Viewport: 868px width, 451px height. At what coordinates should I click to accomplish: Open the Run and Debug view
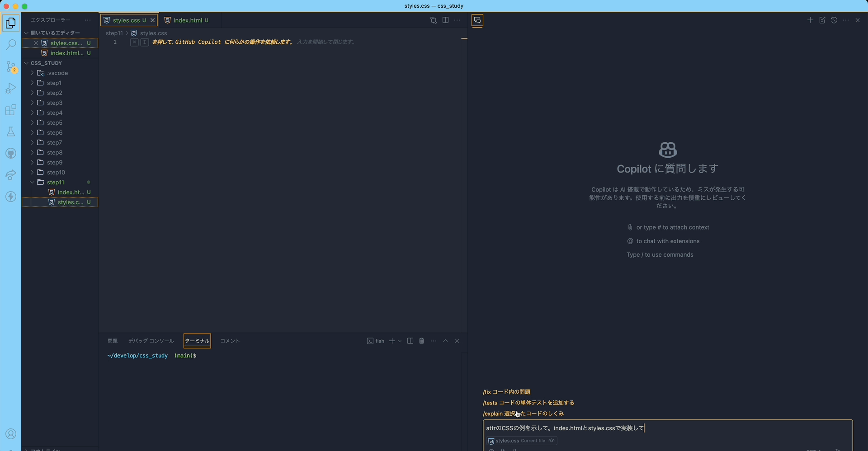coord(11,88)
